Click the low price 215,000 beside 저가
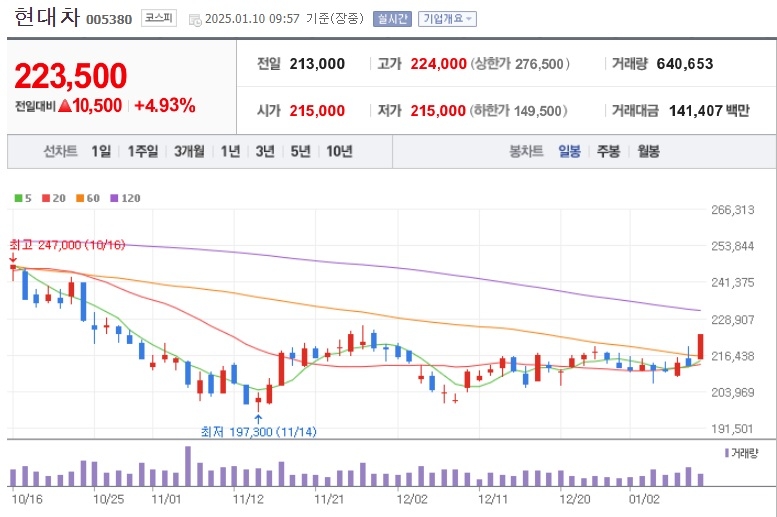Viewport: 777px width, 517px height. click(438, 111)
